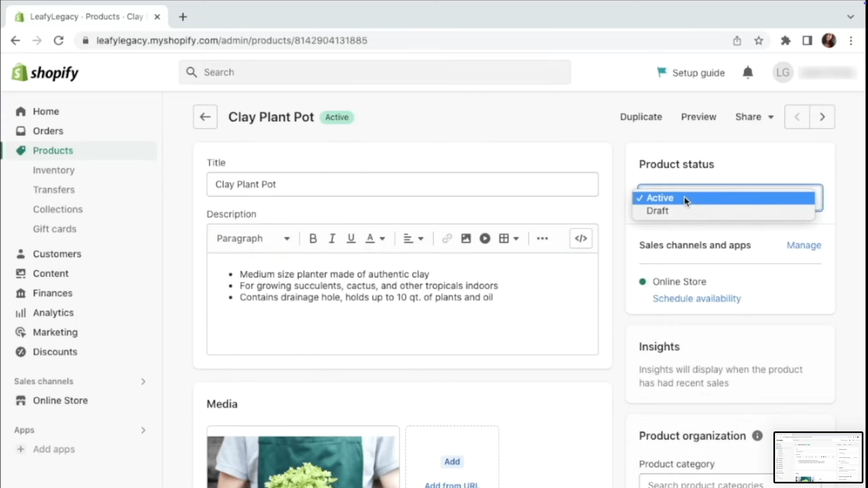Click the HTML source code icon
Screen dimensions: 868x488
point(581,238)
